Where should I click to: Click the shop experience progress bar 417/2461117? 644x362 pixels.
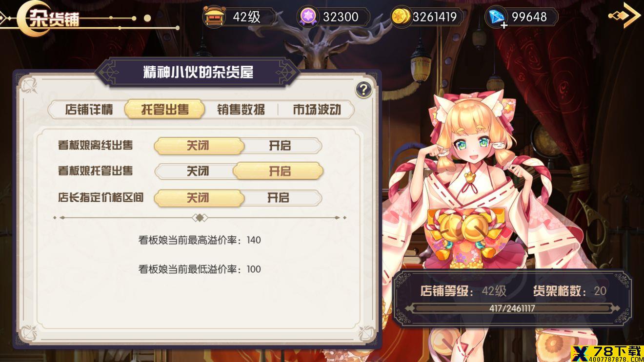point(512,308)
